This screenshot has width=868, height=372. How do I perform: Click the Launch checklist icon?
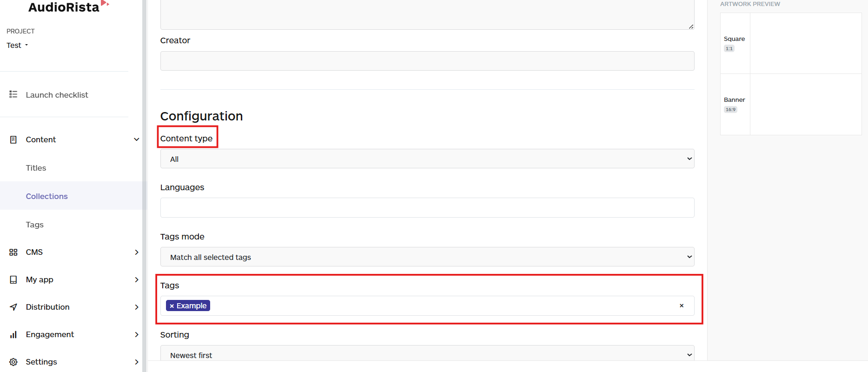pos(13,94)
